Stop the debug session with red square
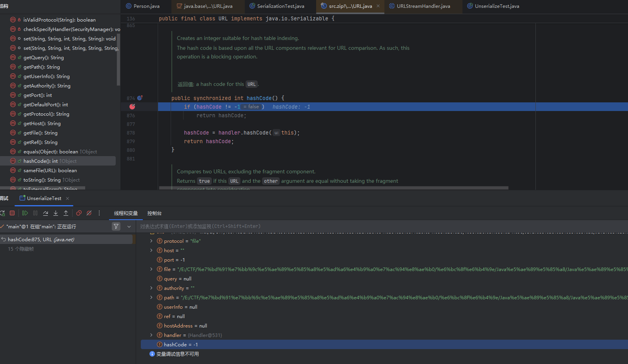This screenshot has width=628, height=364. (12, 213)
